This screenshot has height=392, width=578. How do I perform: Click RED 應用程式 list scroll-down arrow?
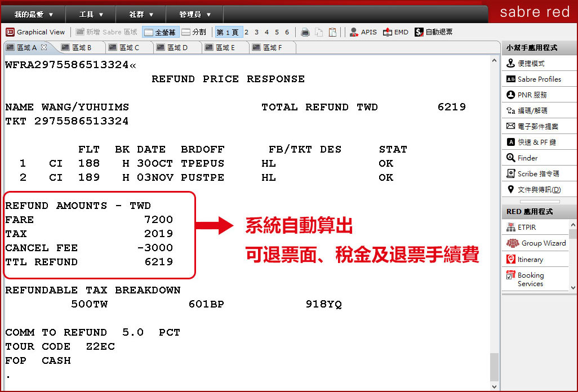(573, 287)
